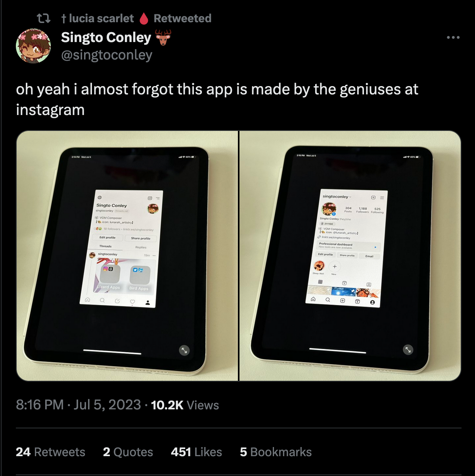
Task: View the 24 Retweets list
Action: [50, 452]
